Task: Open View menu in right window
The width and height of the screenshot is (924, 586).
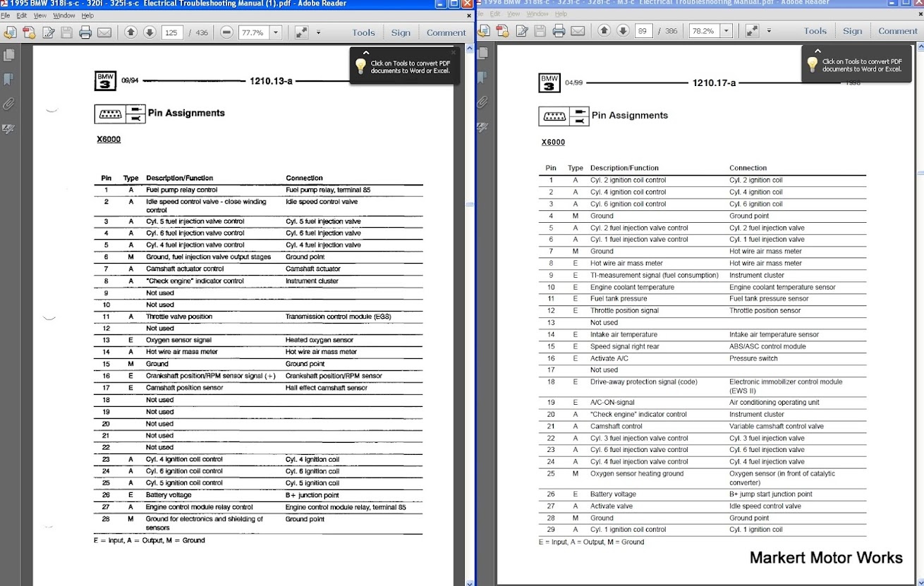Action: click(513, 13)
